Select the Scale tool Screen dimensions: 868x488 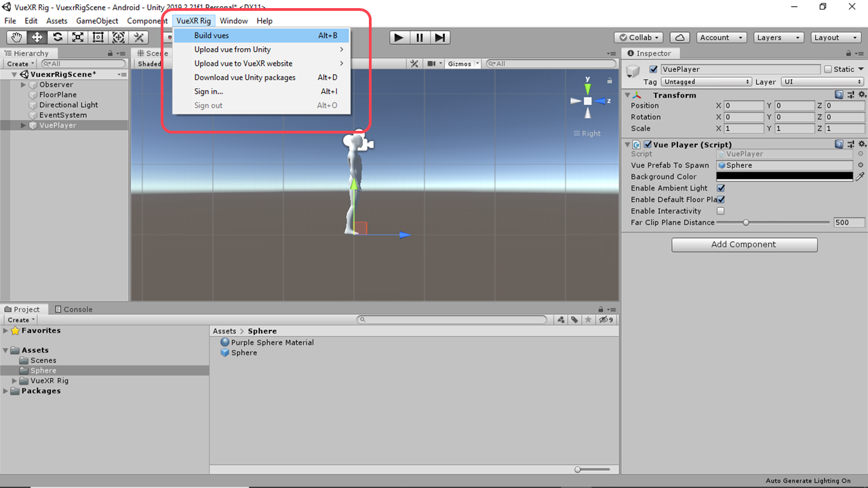(78, 37)
